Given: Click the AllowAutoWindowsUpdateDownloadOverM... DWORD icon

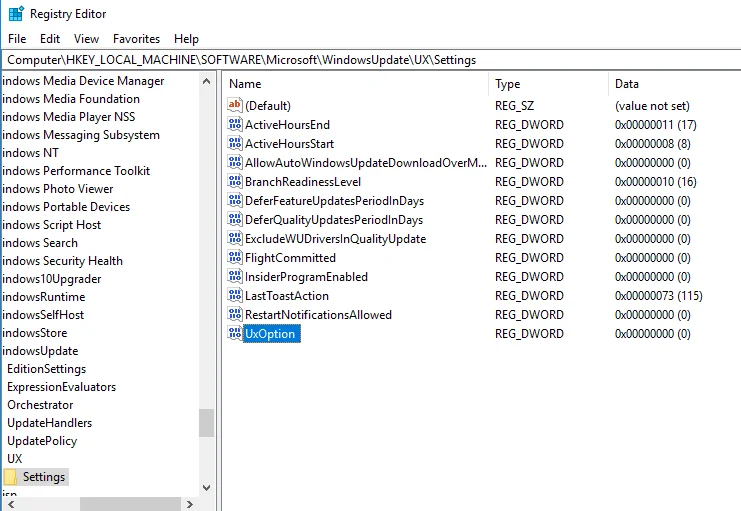Looking at the screenshot, I should (234, 162).
